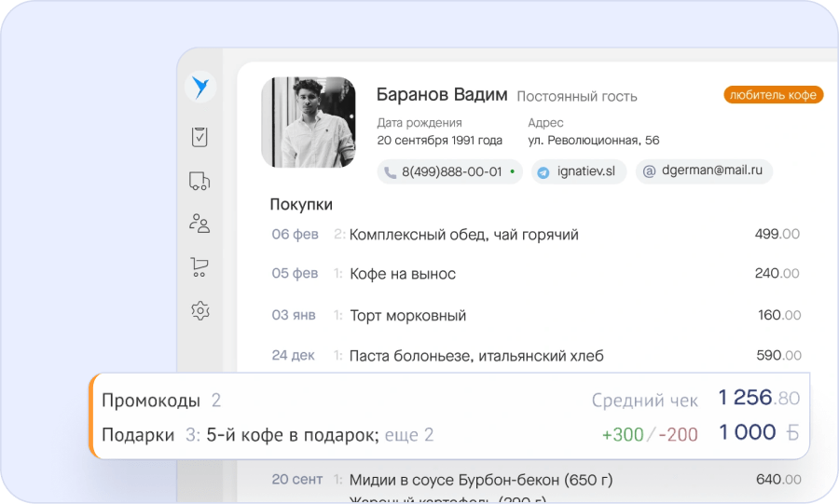Click the guest profile photo
This screenshot has width=839, height=504.
(x=309, y=122)
